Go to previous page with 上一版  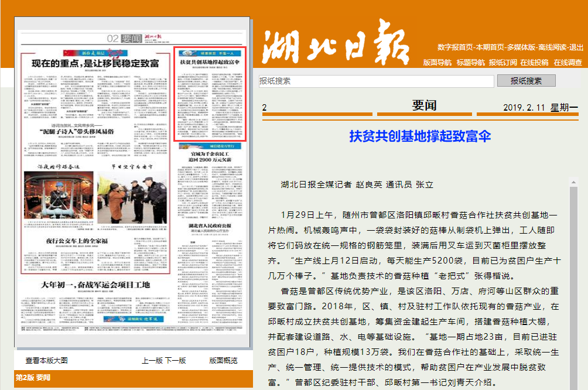tap(152, 361)
